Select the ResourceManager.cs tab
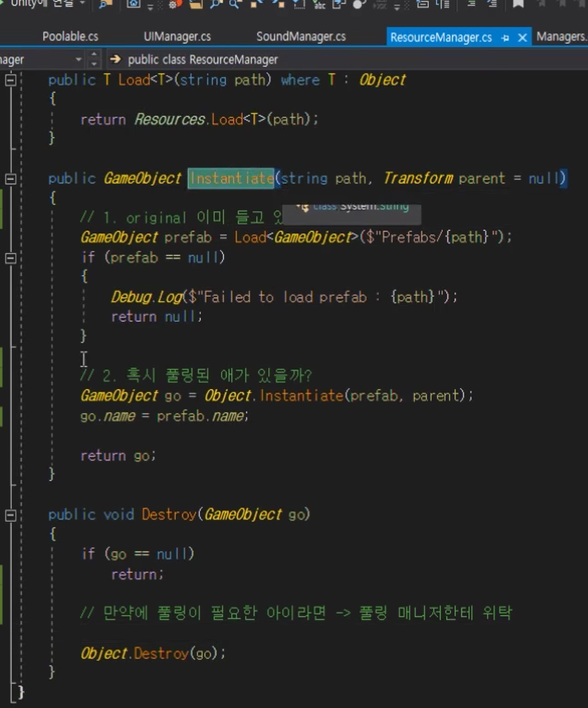This screenshot has width=588, height=708. 441,38
